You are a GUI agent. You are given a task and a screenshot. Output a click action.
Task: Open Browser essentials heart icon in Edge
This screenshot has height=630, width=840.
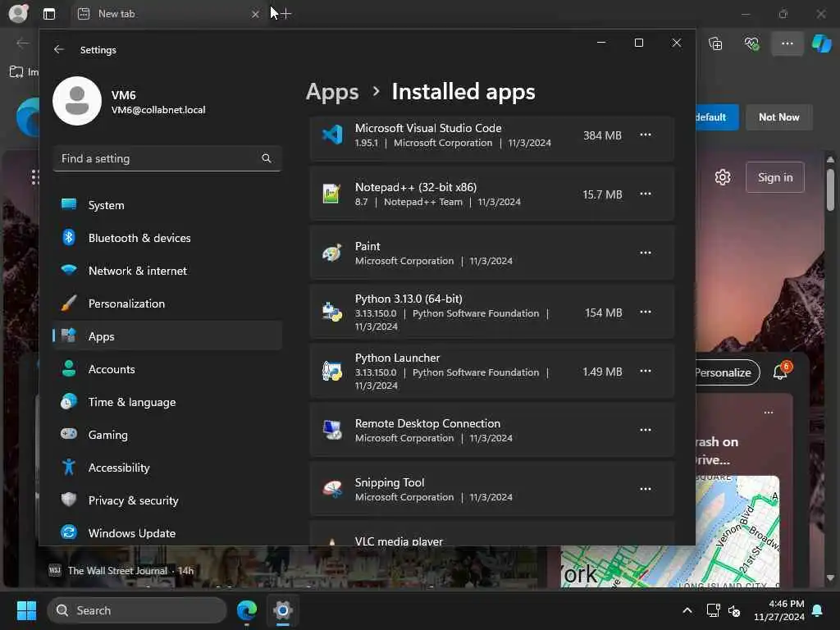751,43
